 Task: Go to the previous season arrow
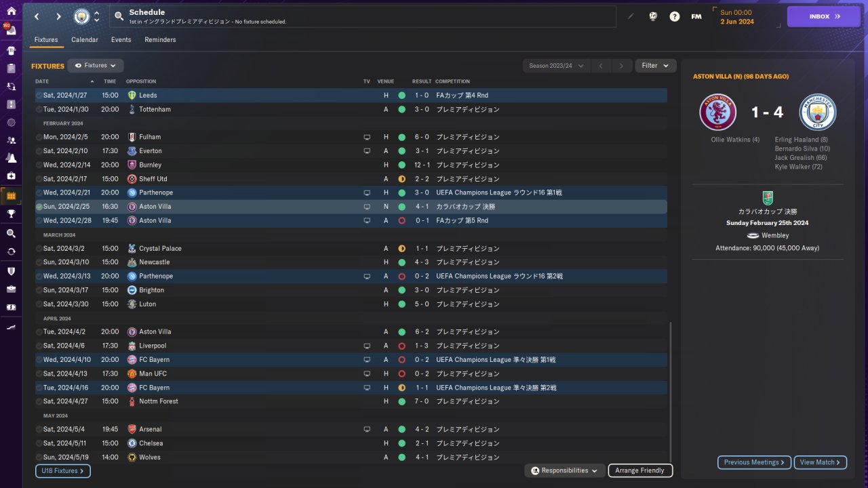601,66
